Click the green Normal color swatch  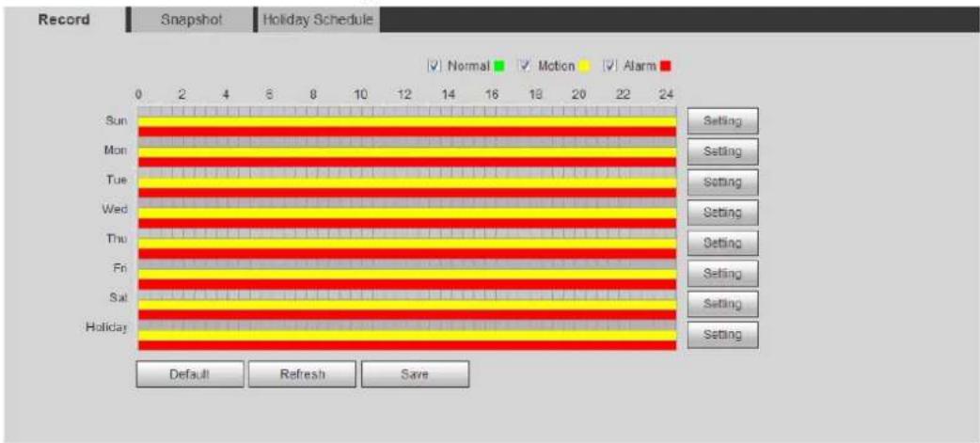pos(498,66)
